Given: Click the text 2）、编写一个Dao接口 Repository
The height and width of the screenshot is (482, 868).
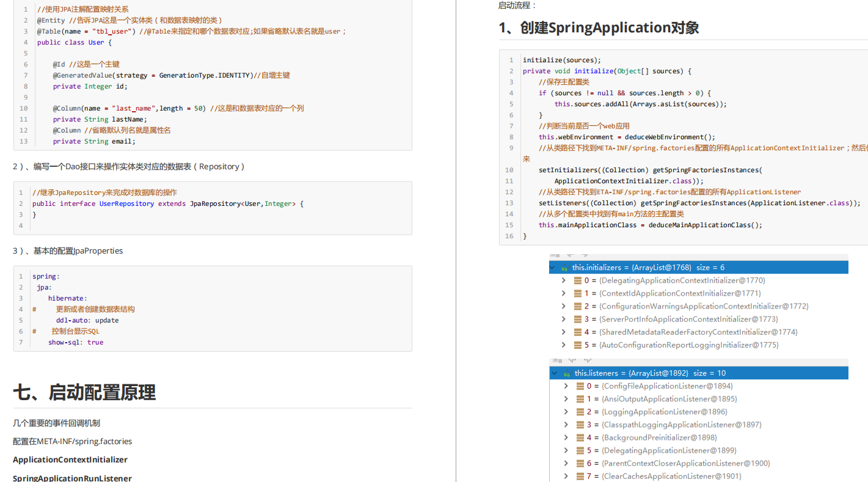Looking at the screenshot, I should point(129,166).
